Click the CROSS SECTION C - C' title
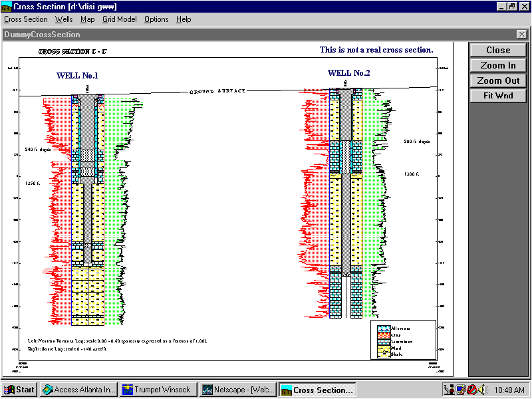532x399 pixels. click(x=72, y=52)
